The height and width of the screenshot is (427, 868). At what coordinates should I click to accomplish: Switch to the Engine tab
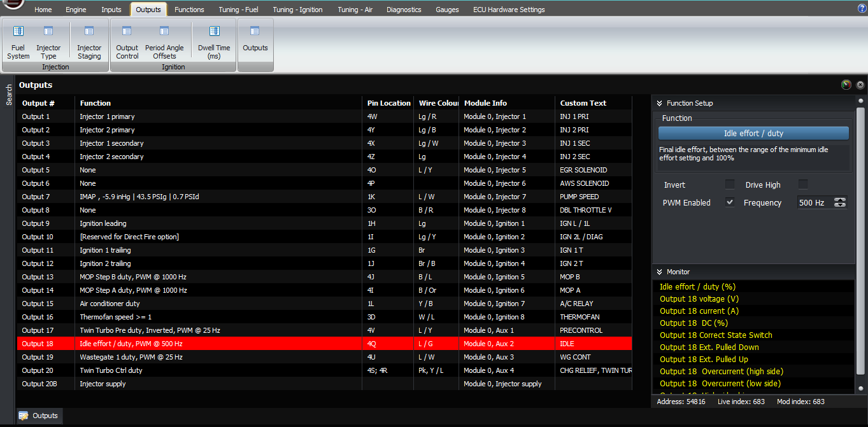76,10
